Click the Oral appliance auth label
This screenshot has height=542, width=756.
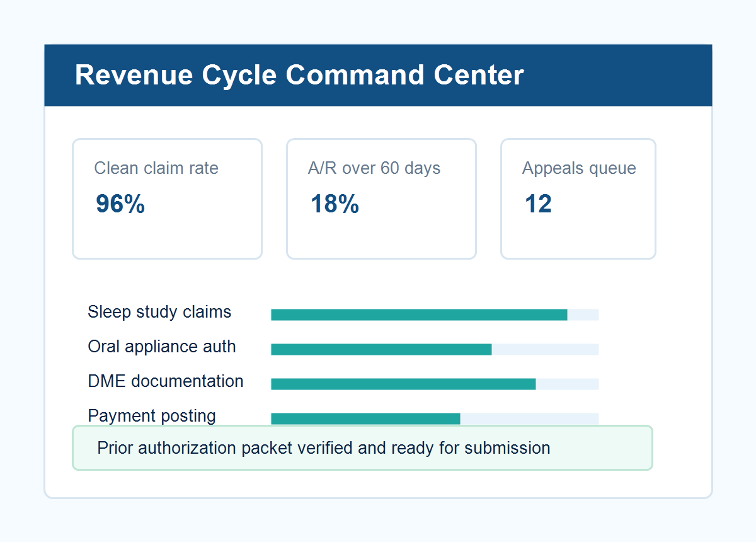pyautogui.click(x=162, y=347)
